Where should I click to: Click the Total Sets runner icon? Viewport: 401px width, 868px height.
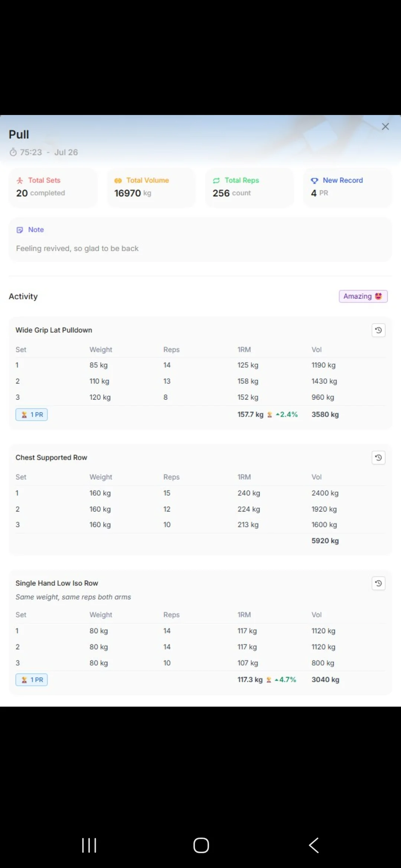tap(20, 181)
